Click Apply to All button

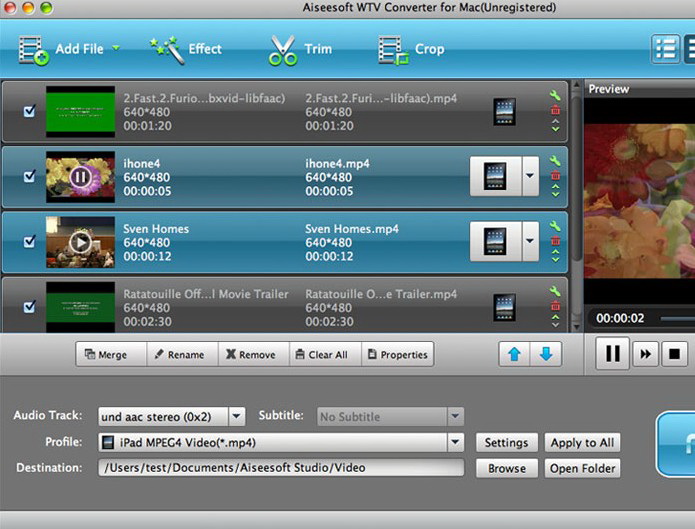(x=582, y=443)
